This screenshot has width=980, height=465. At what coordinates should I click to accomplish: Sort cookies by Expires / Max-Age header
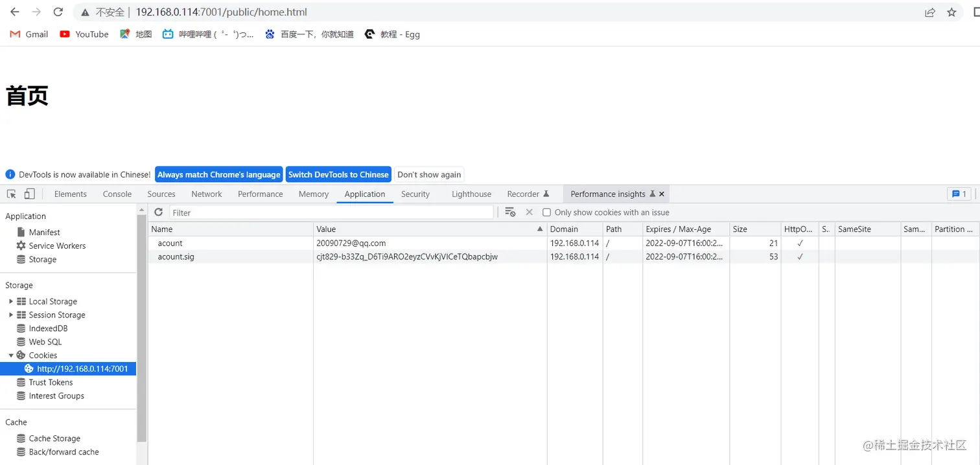(x=686, y=229)
